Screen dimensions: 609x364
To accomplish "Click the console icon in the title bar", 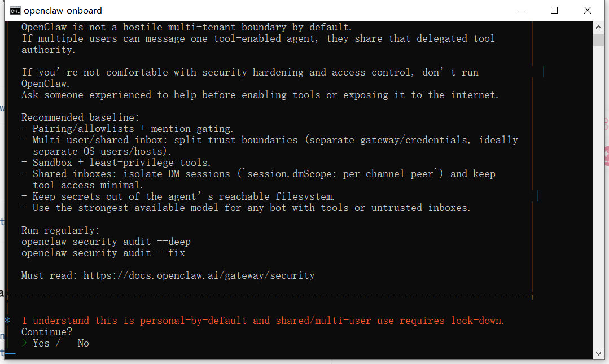I will [x=16, y=10].
